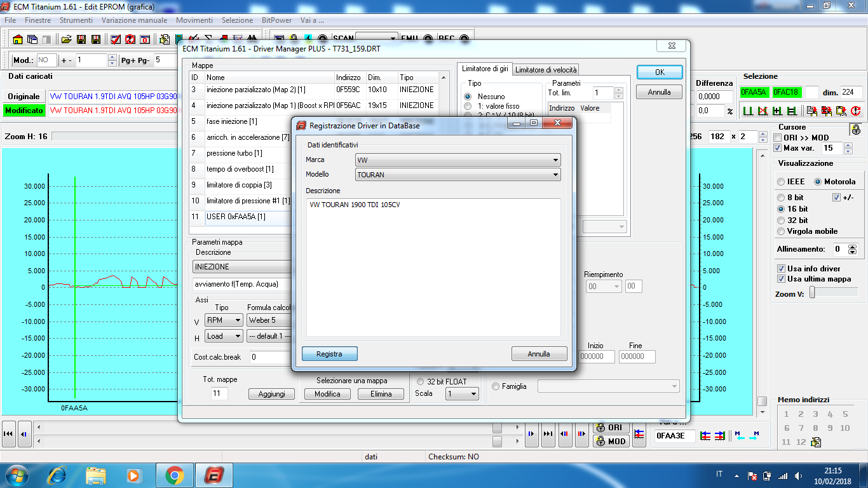Click the blue right arrow navigation button

coord(531,433)
